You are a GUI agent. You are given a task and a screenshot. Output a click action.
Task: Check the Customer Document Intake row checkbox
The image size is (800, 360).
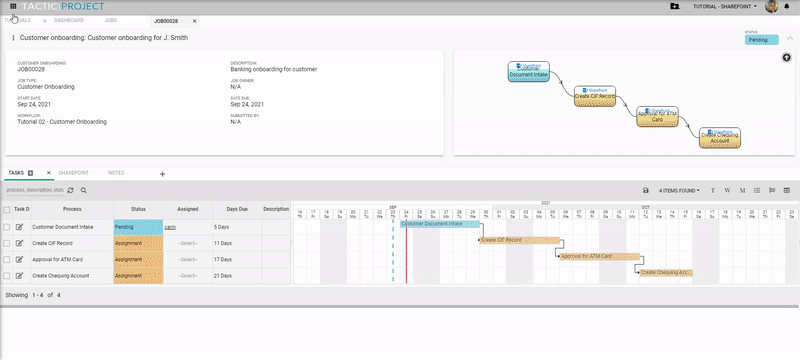(x=7, y=227)
